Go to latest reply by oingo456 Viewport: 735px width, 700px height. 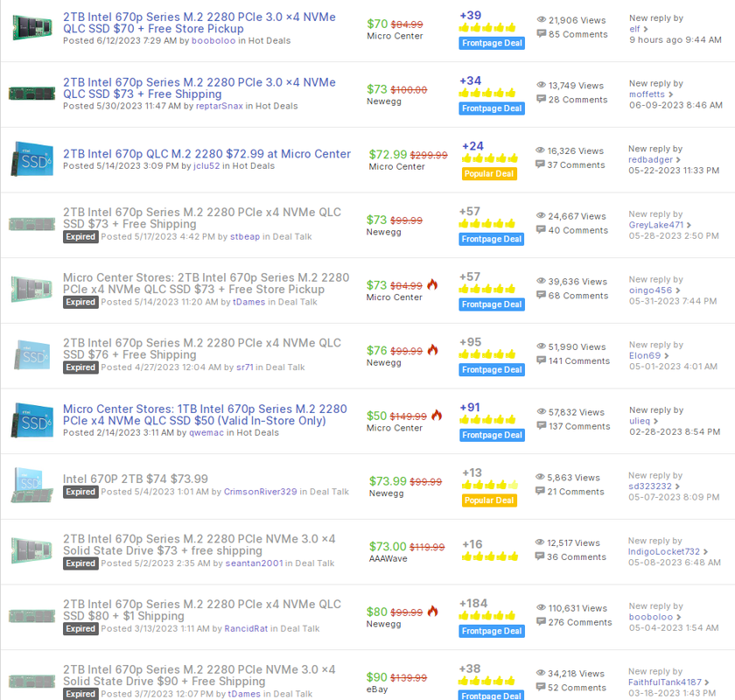click(x=654, y=290)
